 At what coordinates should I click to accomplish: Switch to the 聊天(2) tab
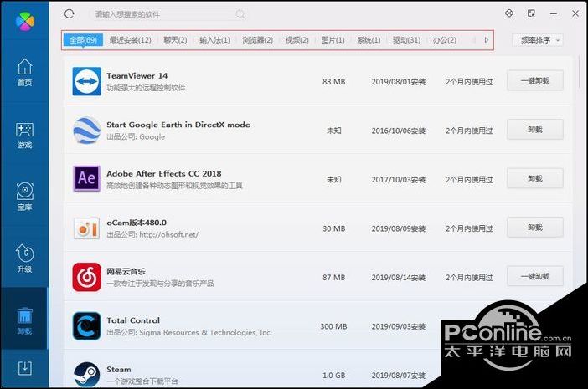(176, 40)
